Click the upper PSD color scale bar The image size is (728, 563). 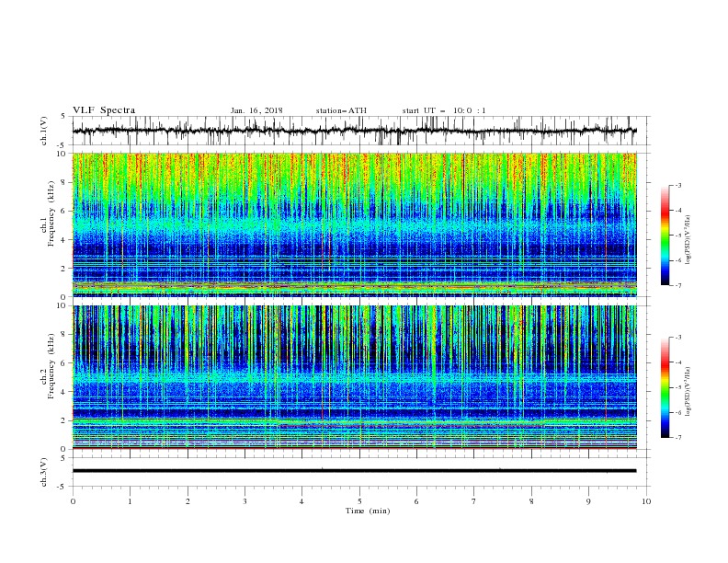click(665, 235)
